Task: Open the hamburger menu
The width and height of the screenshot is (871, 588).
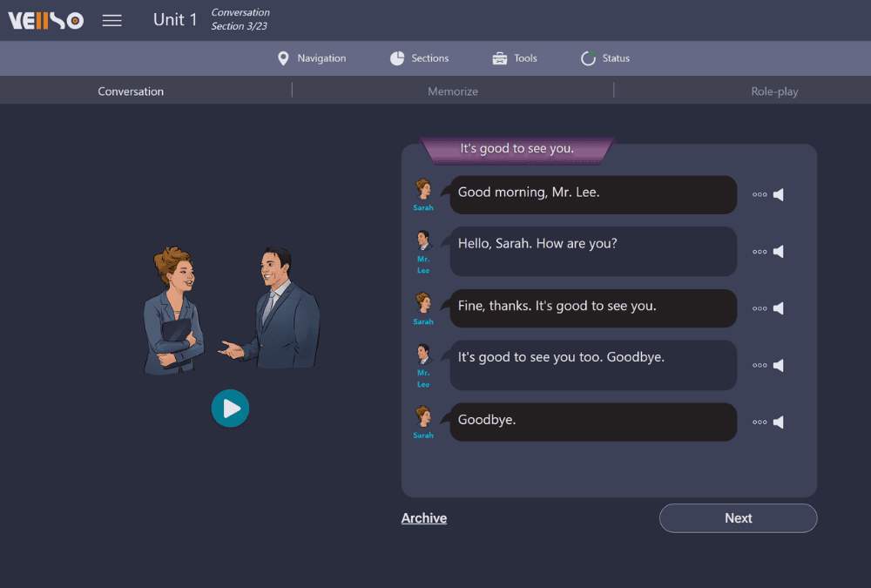Action: pos(112,20)
